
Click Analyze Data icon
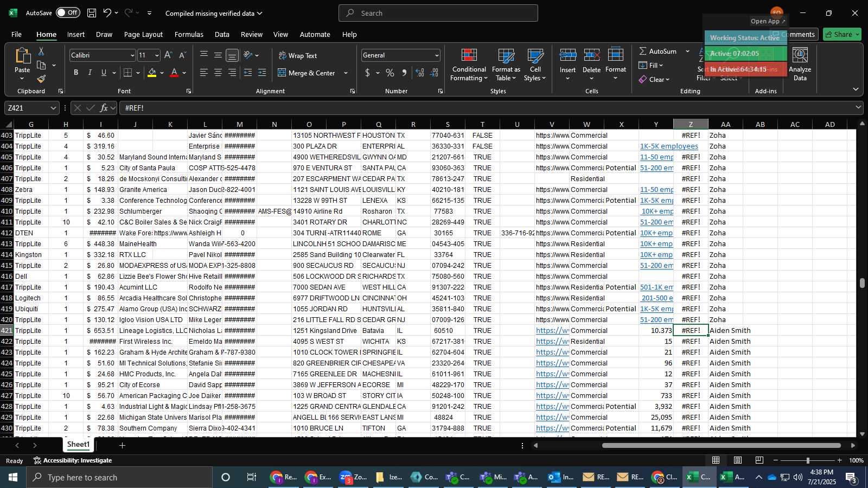[x=800, y=55]
